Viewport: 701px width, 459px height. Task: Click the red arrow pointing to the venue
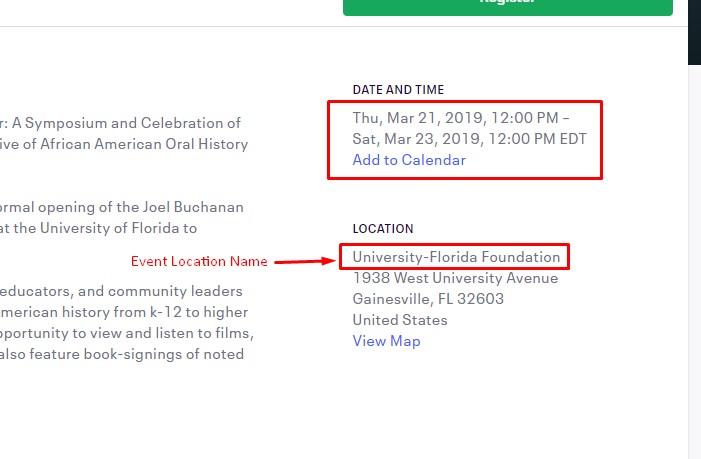coord(304,261)
